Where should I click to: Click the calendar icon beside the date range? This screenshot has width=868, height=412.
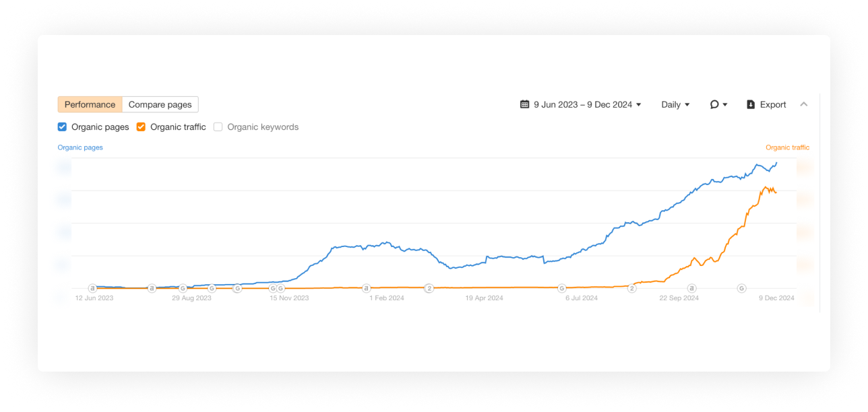point(525,104)
